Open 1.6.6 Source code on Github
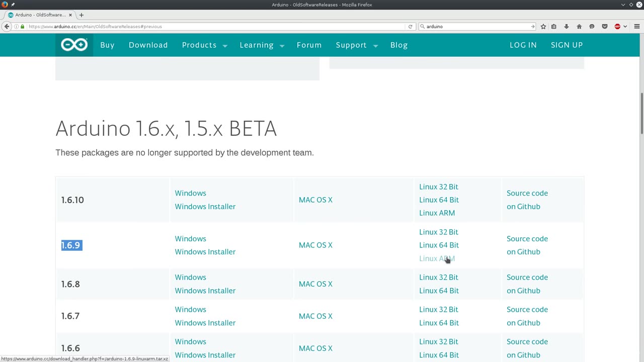This screenshot has width=644, height=362. coord(527,348)
